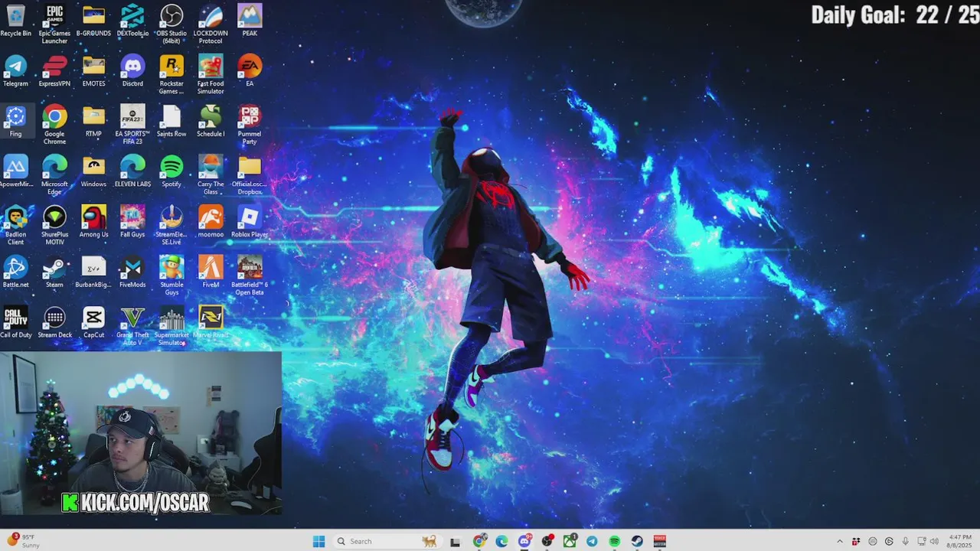Launch Call of Duty shortcut
The height and width of the screenshot is (551, 980).
[15, 322]
